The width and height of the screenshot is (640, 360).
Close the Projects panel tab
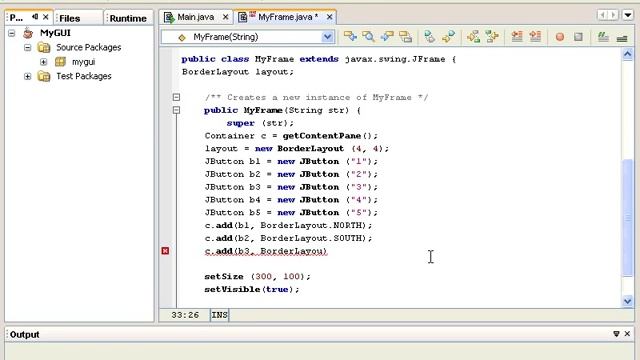[46, 17]
